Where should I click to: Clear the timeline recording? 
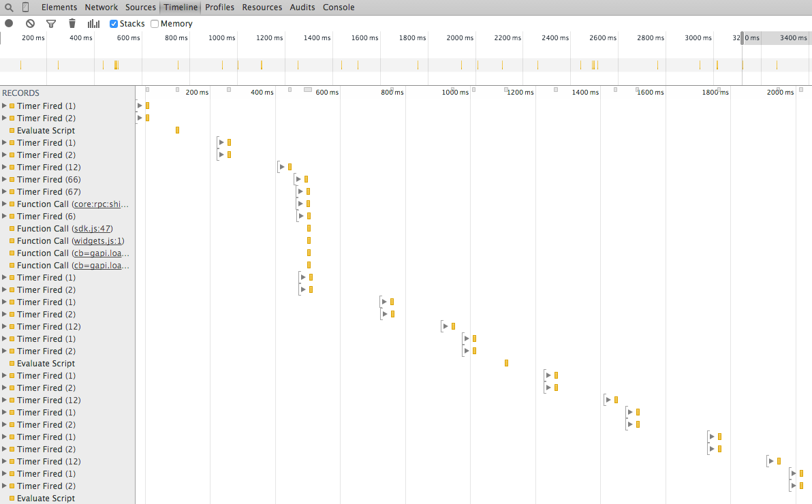(x=30, y=23)
